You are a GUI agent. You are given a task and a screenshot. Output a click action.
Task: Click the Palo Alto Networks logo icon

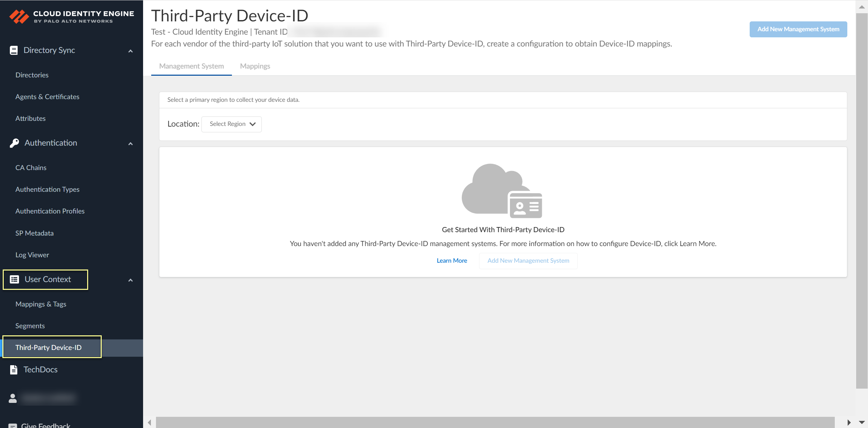click(x=19, y=16)
